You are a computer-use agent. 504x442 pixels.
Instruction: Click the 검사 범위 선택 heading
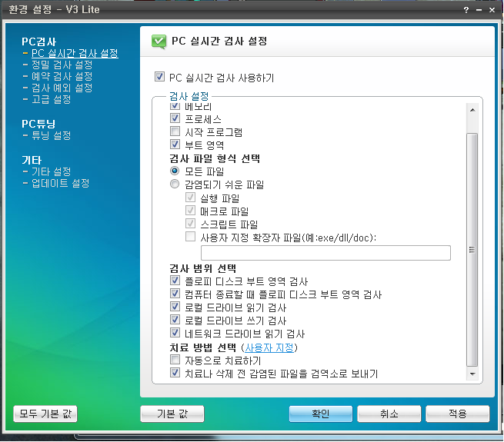coord(203,268)
